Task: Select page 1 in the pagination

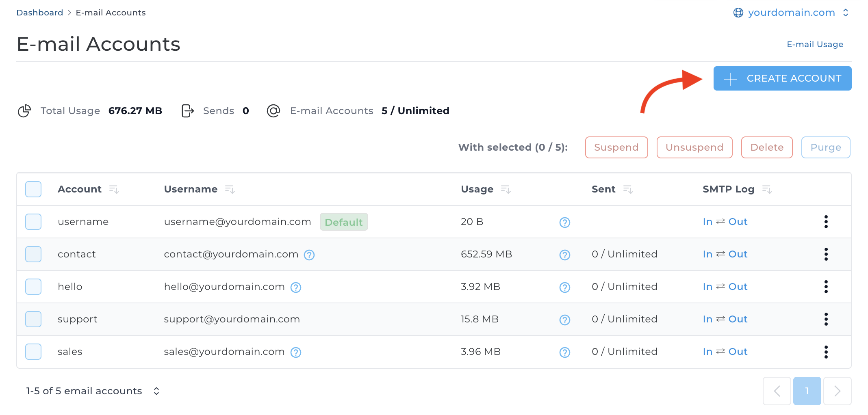Action: 807,391
